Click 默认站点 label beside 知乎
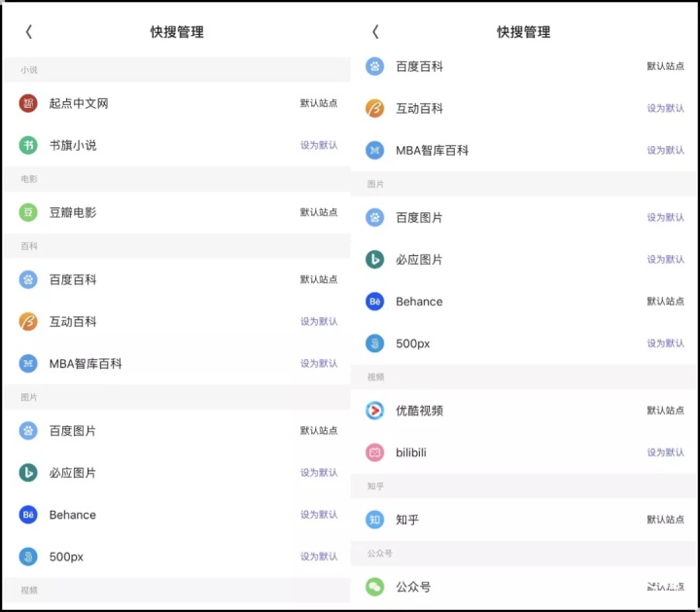 click(x=666, y=520)
